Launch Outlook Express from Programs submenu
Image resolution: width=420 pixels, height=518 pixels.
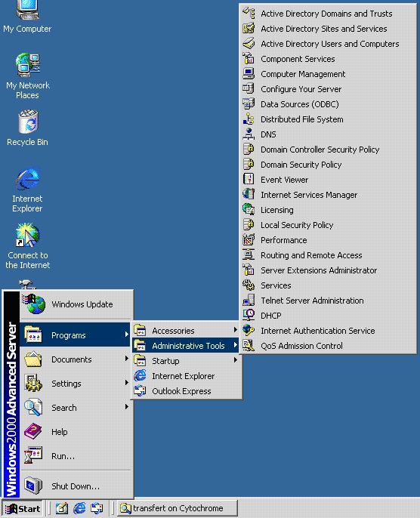pos(186,391)
